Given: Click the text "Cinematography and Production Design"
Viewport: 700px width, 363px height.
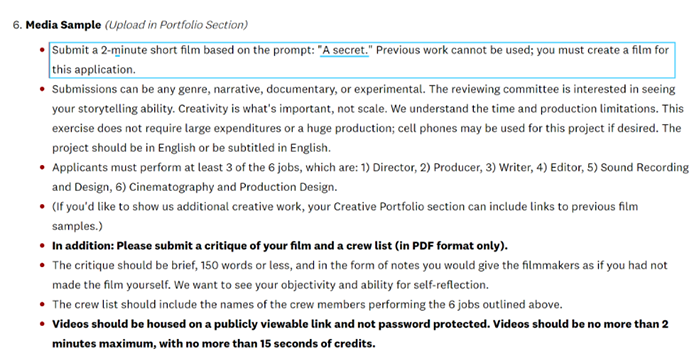Looking at the screenshot, I should (x=232, y=187).
